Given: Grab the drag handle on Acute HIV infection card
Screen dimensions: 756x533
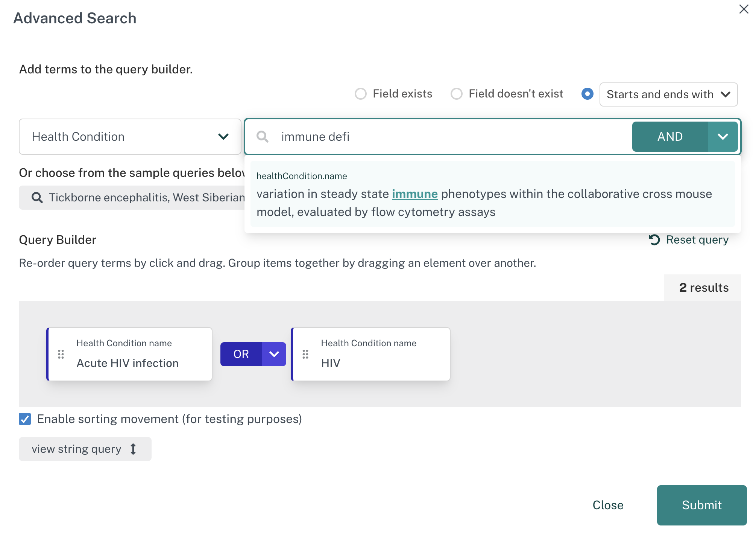Looking at the screenshot, I should point(61,354).
